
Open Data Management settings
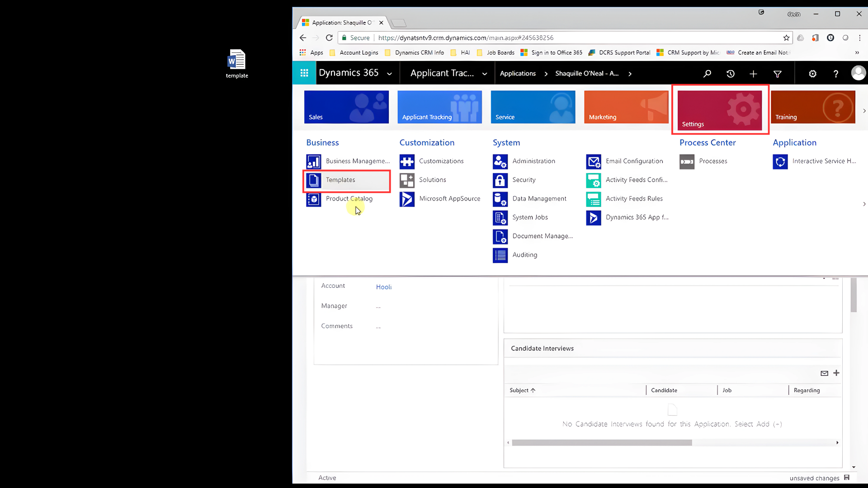pos(530,199)
